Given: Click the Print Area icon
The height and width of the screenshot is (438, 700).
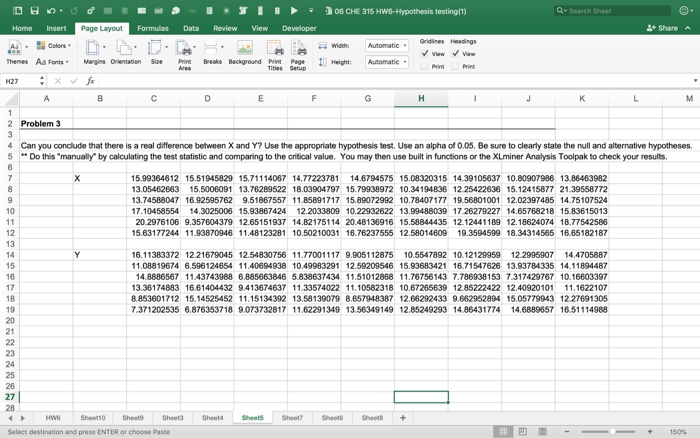Looking at the screenshot, I should pyautogui.click(x=183, y=48).
